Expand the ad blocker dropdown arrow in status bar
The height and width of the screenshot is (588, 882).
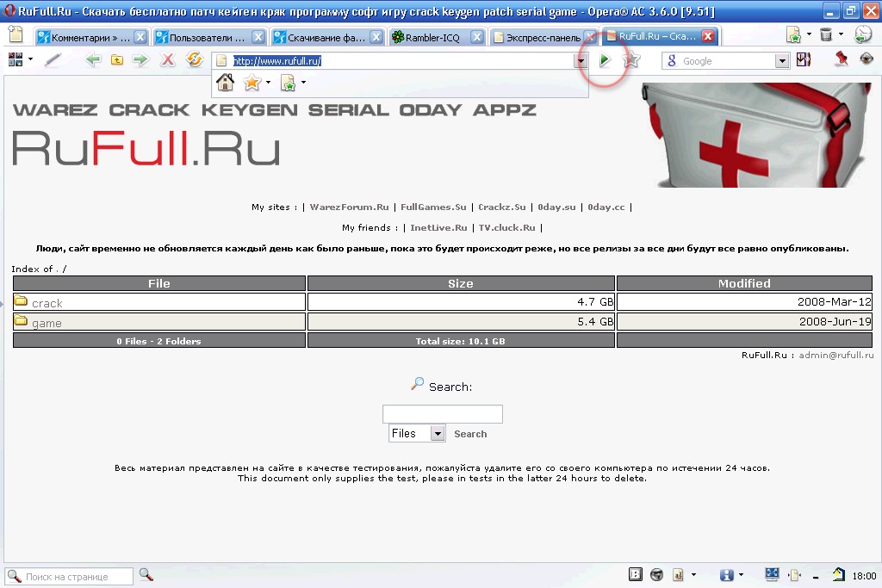(693, 574)
